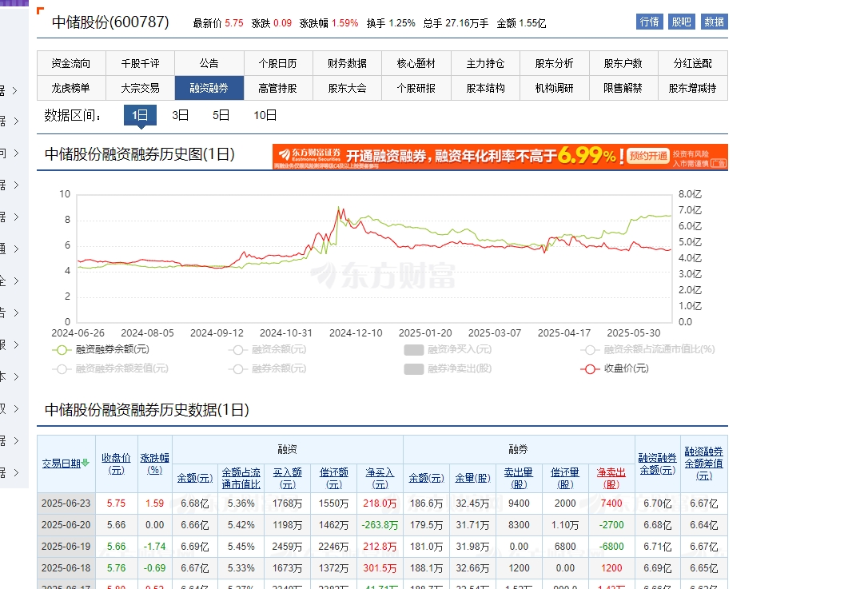Toggle 融券净卖出(股) legend series
Screen dimensions: 868x589
tap(448, 368)
